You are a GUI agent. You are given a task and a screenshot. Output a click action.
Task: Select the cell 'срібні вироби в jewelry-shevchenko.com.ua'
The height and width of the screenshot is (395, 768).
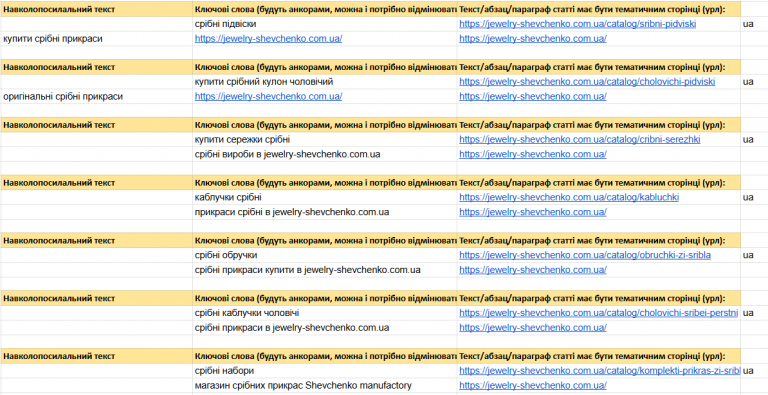pyautogui.click(x=325, y=154)
